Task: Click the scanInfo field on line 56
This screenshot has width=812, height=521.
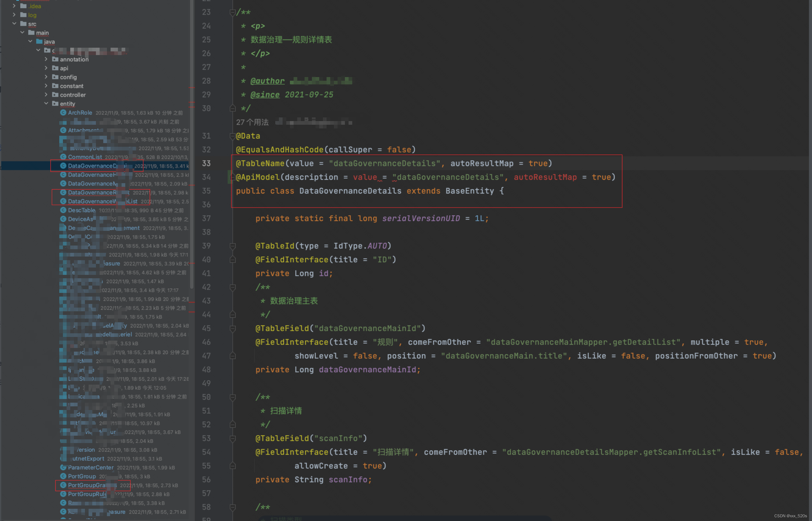Action: point(348,480)
